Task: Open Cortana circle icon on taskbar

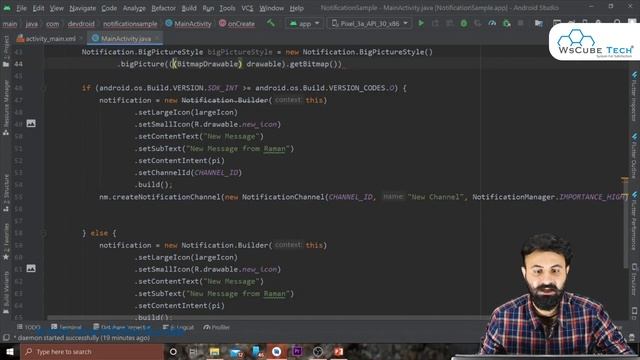Action: click(x=173, y=351)
